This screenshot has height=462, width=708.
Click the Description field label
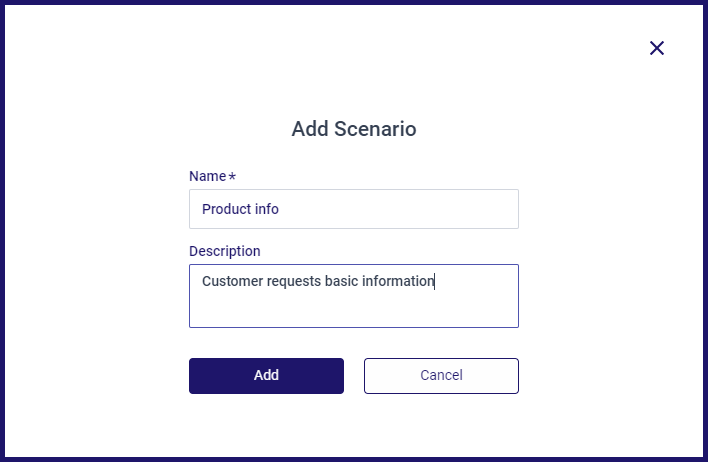click(225, 251)
